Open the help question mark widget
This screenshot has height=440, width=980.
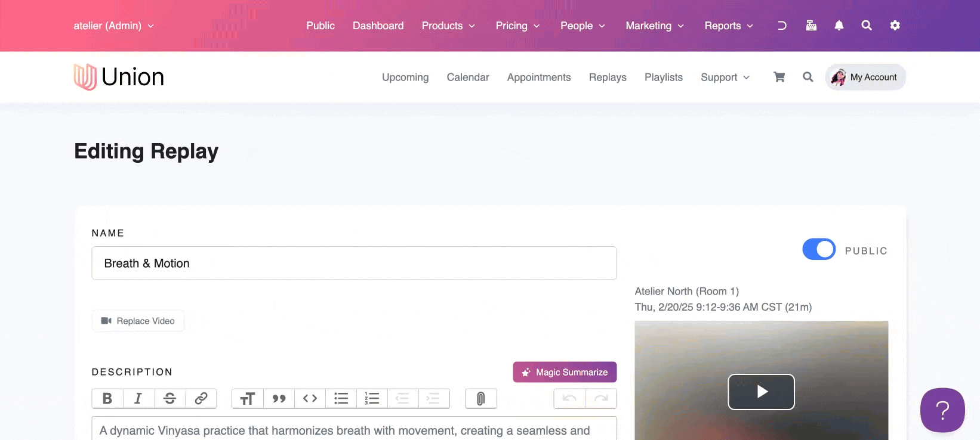click(x=942, y=410)
